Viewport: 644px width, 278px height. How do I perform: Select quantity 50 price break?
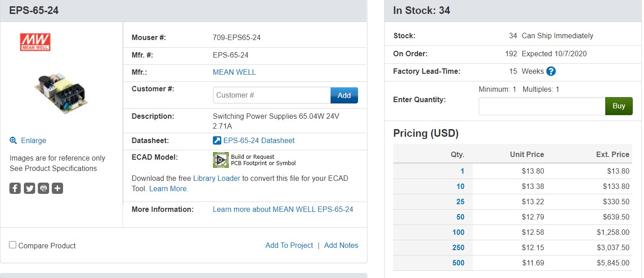[460, 217]
